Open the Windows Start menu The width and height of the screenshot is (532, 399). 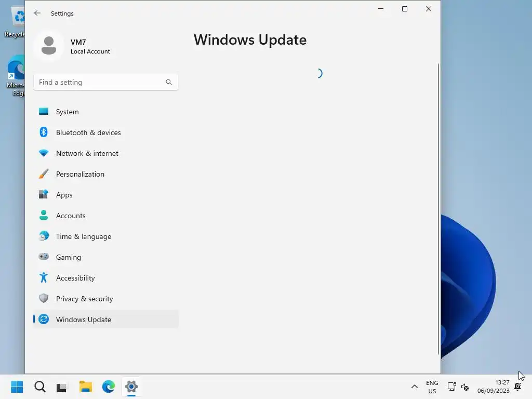coord(17,387)
